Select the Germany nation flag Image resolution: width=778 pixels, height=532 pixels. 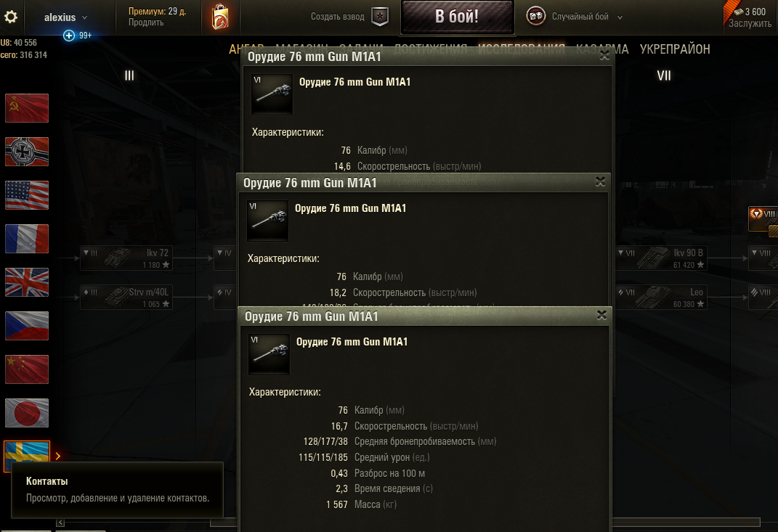tap(27, 151)
